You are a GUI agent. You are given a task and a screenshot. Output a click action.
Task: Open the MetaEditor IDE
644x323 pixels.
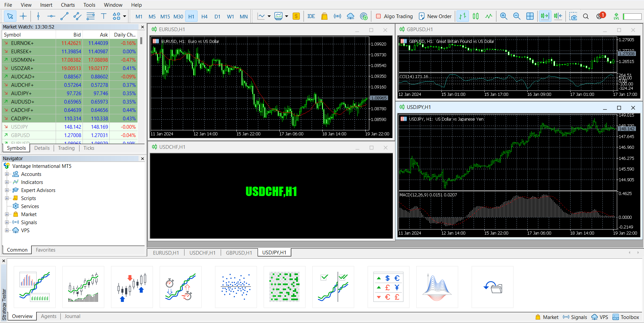point(311,16)
